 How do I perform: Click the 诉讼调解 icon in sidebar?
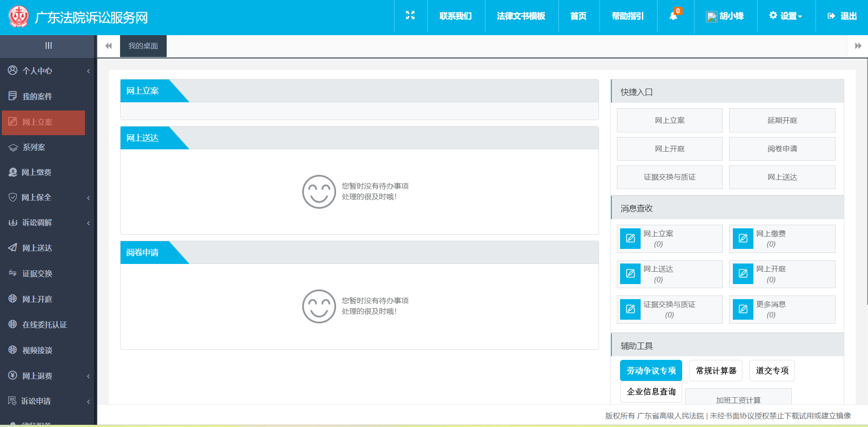tap(13, 222)
